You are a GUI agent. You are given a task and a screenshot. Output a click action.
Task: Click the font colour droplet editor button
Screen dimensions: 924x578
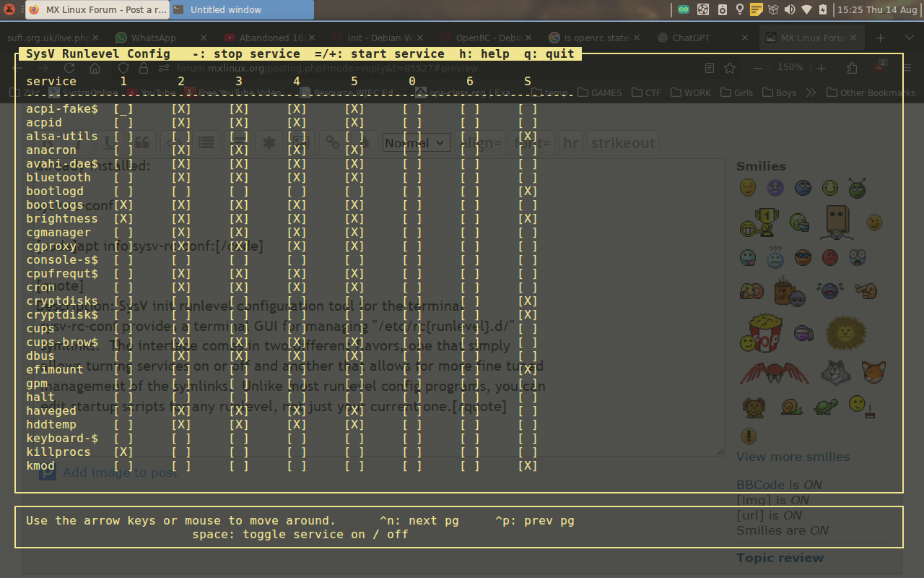pos(365,142)
